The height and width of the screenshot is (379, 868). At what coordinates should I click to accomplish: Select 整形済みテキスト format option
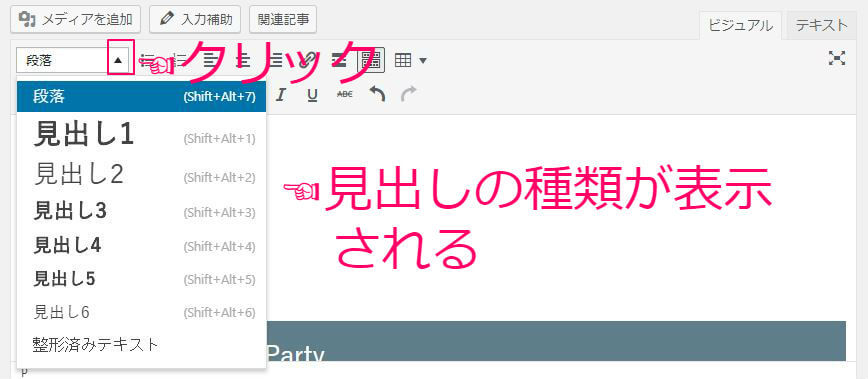142,345
